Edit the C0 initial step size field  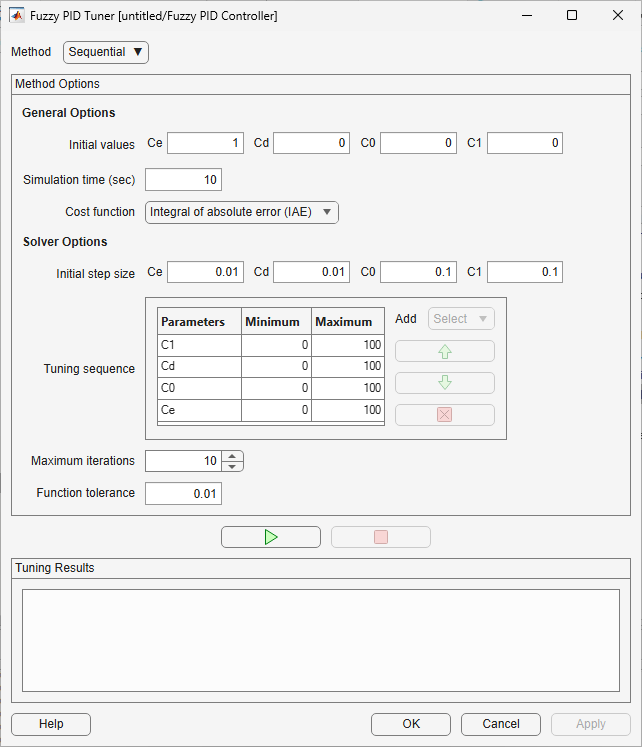pos(418,272)
